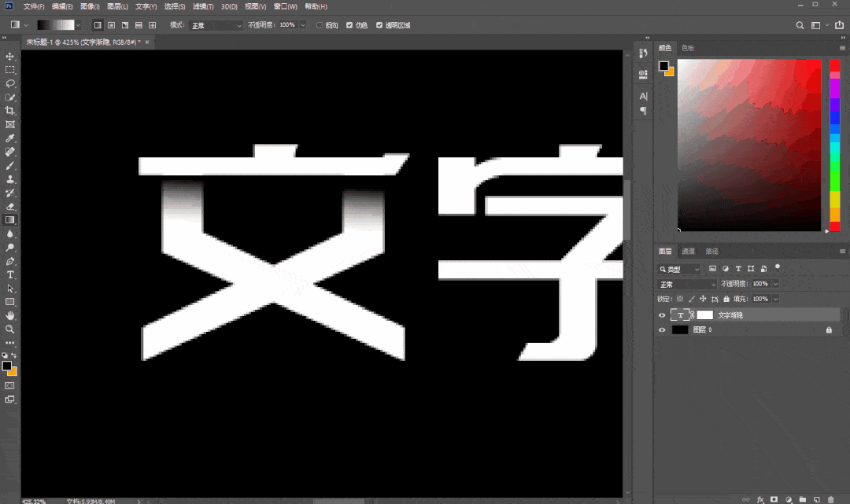Pick the Eyedropper tool
Screen dimensions: 850x504
tap(10, 138)
